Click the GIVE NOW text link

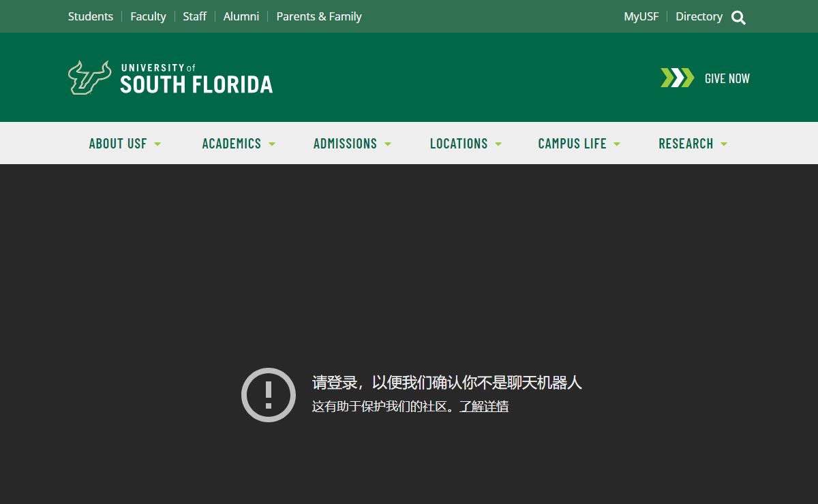[727, 78]
